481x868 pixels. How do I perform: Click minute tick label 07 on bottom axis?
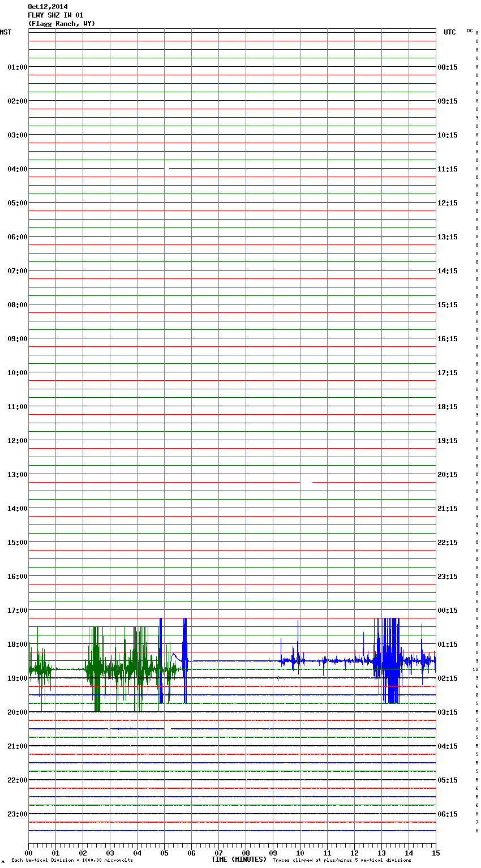click(218, 853)
